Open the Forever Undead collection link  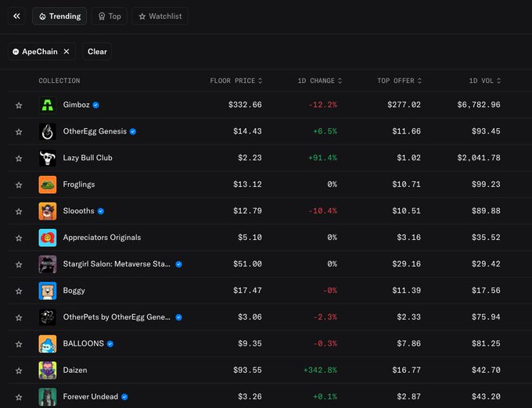[91, 396]
